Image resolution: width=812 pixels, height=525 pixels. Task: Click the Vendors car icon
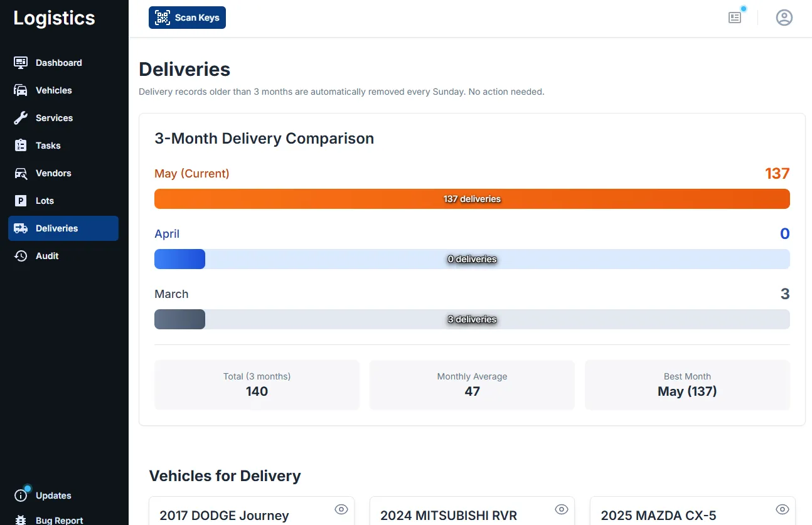21,173
